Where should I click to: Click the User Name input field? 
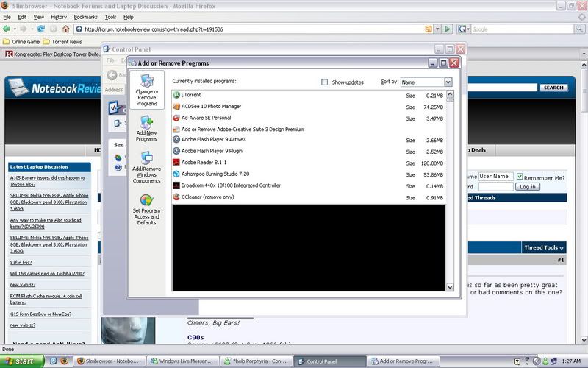coord(495,176)
